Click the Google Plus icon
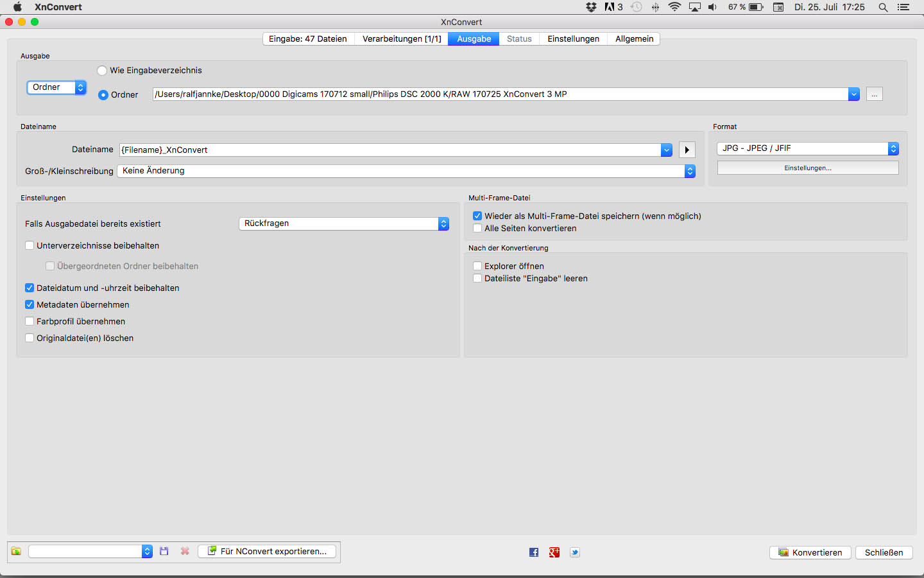Screen dimensions: 924x578 (x=554, y=552)
